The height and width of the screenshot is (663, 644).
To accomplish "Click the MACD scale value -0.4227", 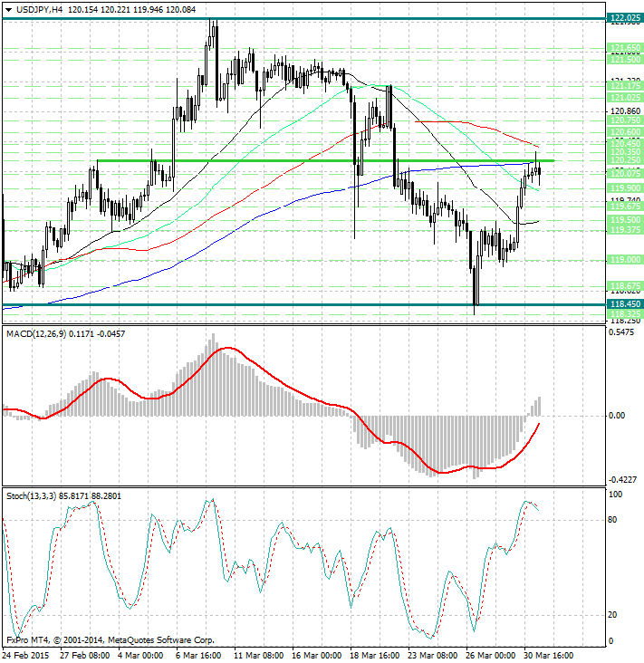I will tap(622, 479).
